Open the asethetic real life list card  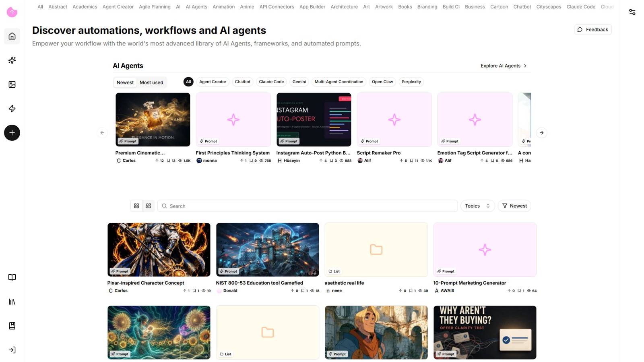pyautogui.click(x=376, y=250)
